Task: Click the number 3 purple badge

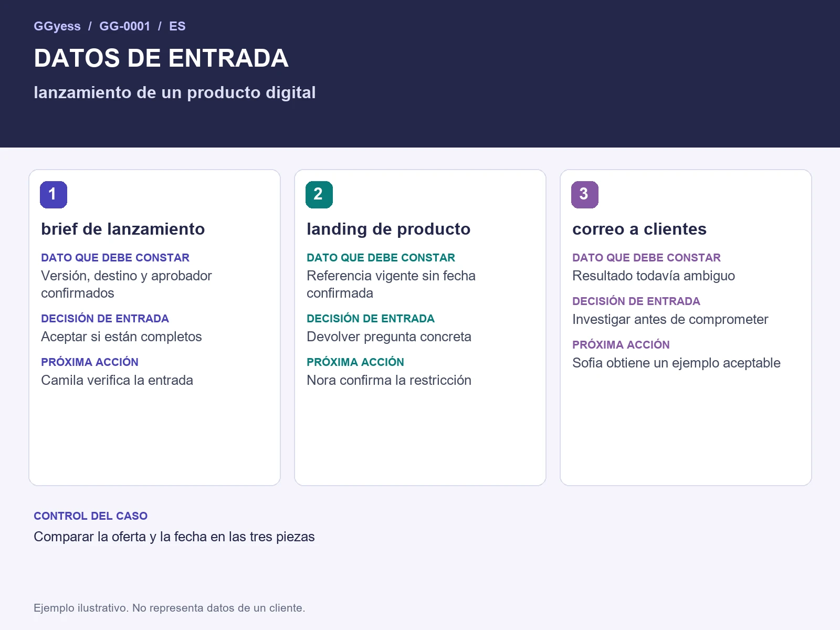Action: pyautogui.click(x=585, y=195)
